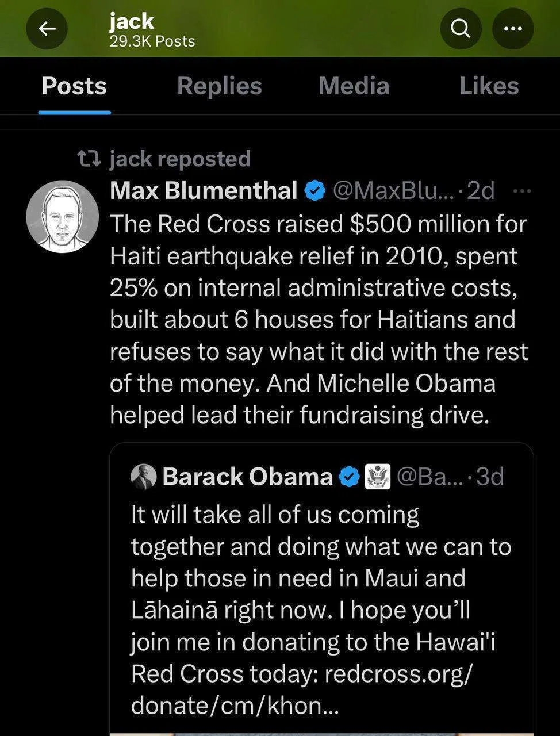Switch to the Media tab
Viewport: 560px width, 736px height.
(x=354, y=86)
